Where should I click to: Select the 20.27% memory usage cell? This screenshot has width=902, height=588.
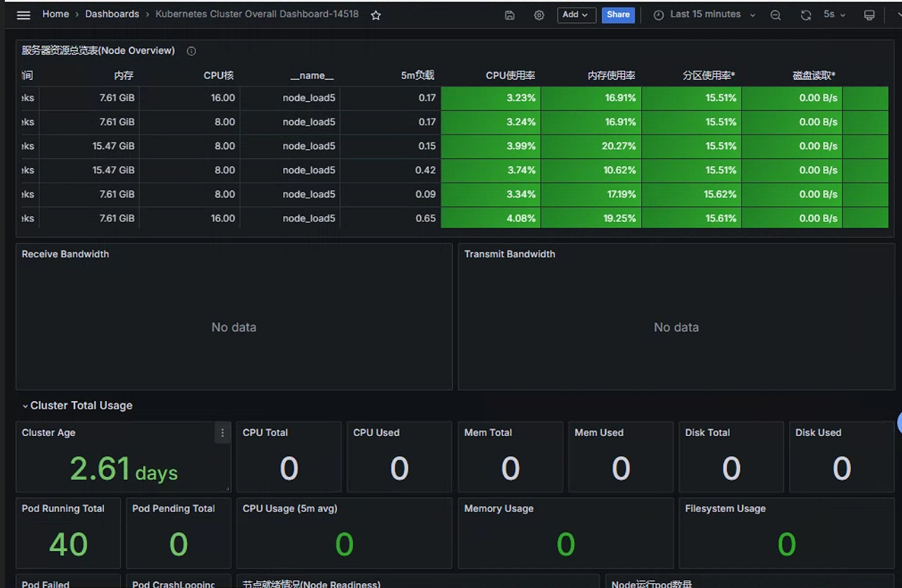(x=592, y=146)
